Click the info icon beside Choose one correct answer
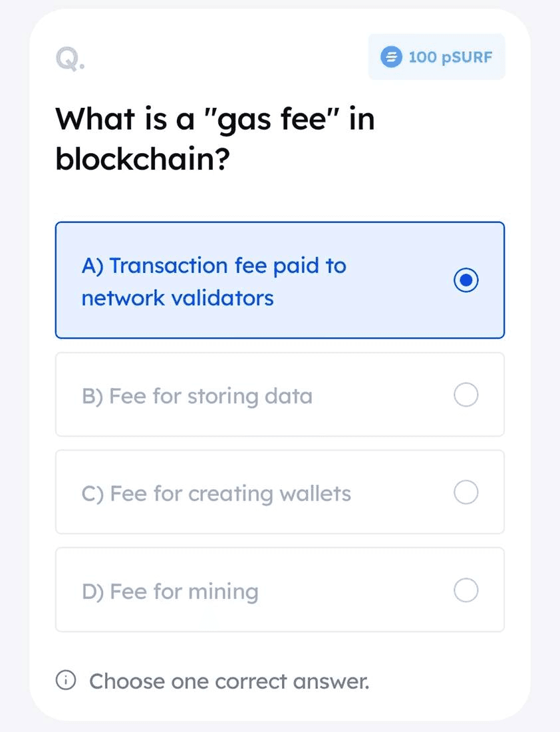The width and height of the screenshot is (560, 732). pos(66,679)
